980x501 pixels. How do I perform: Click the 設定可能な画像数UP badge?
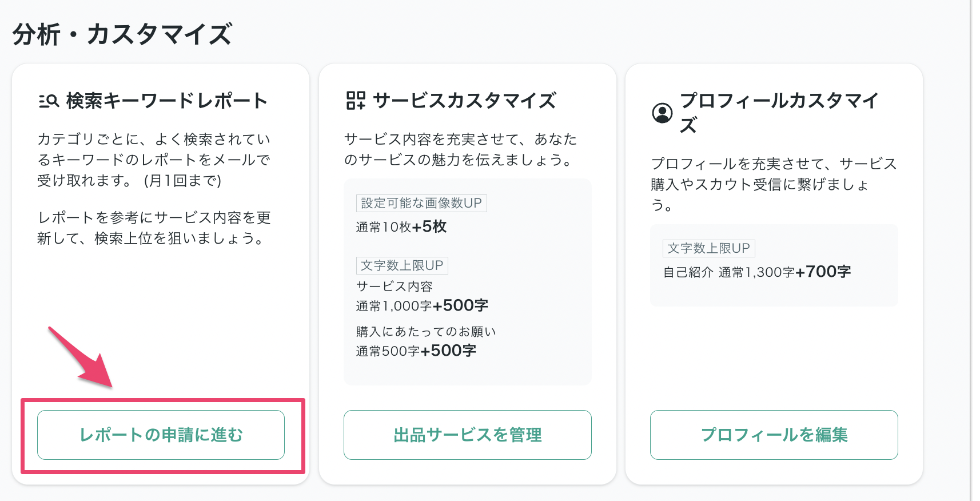coord(421,203)
